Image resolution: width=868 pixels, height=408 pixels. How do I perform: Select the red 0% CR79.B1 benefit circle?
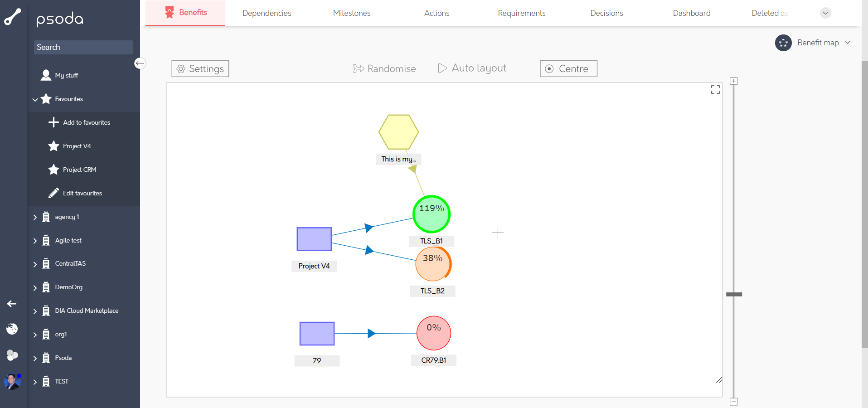[x=433, y=333]
